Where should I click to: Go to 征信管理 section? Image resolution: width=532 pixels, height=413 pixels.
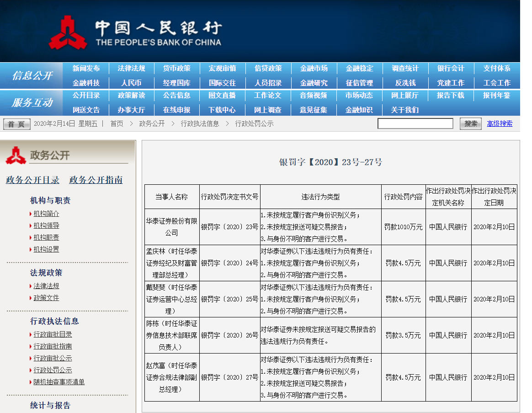point(359,83)
